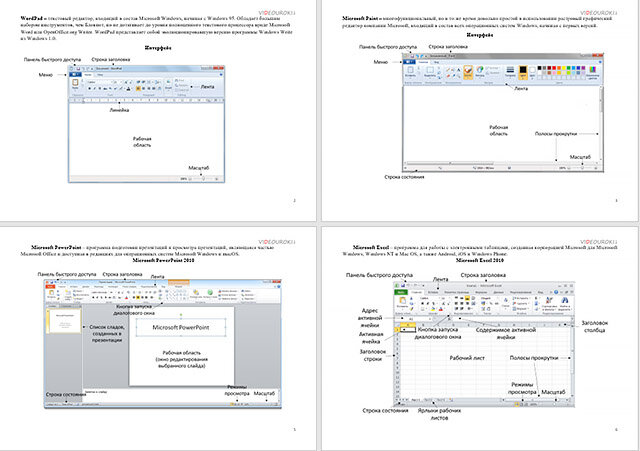Click the font color icon in WordPad
Viewport: 640px width, 451px height.
(x=128, y=89)
